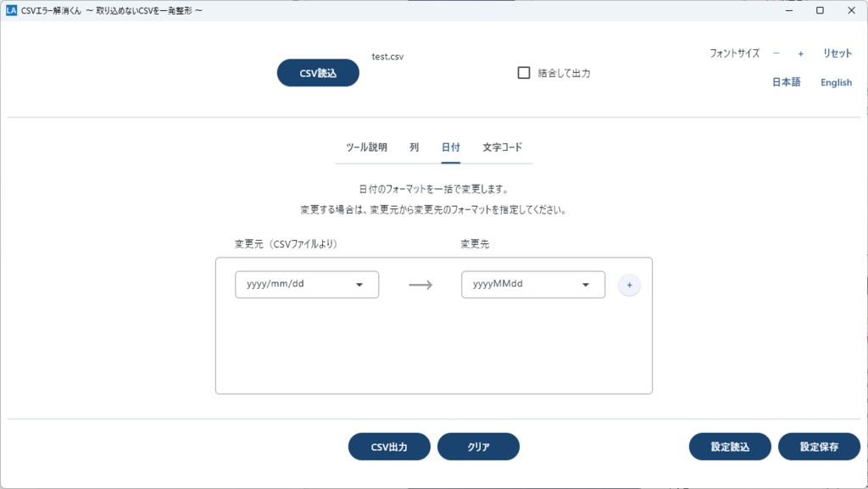
Task: Open the 文字コード tab
Action: 502,147
